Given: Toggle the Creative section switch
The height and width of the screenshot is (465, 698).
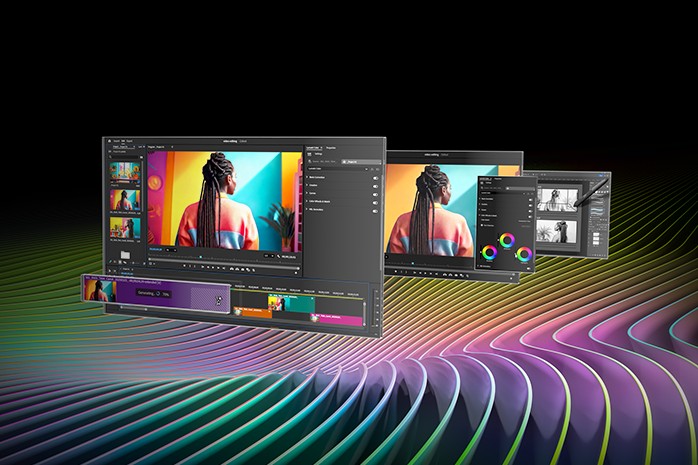Looking at the screenshot, I should pyautogui.click(x=375, y=186).
